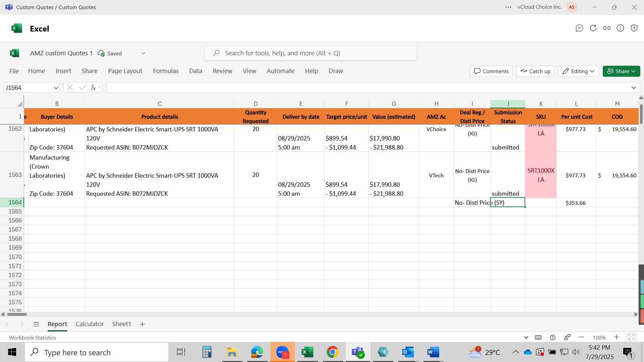Click the shield security icon
The height and width of the screenshot is (362, 644).
pyautogui.click(x=634, y=28)
